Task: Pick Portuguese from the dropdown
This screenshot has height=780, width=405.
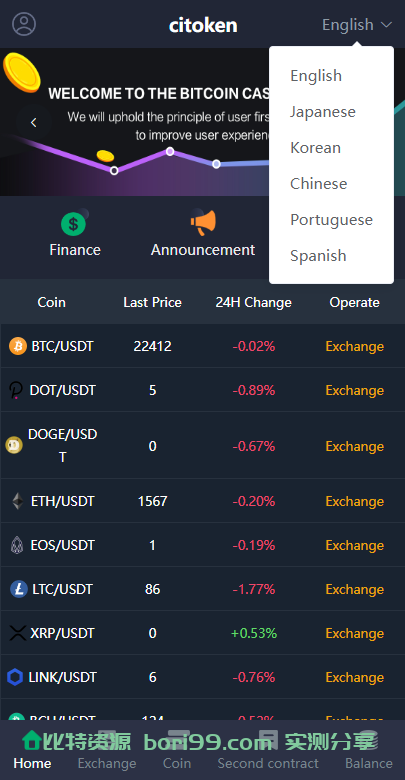Action: 331,219
